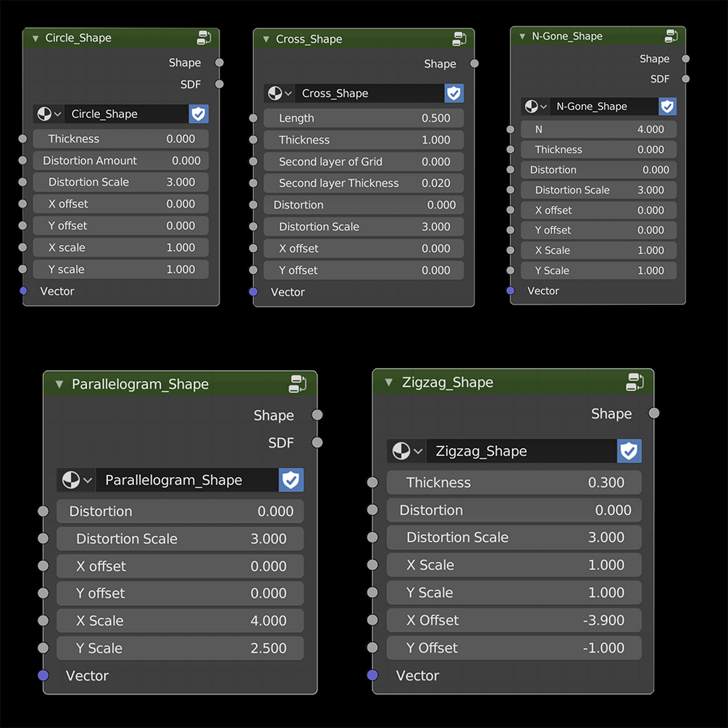Click the Vector input socket of Parallelogram_Shape

coord(43,675)
